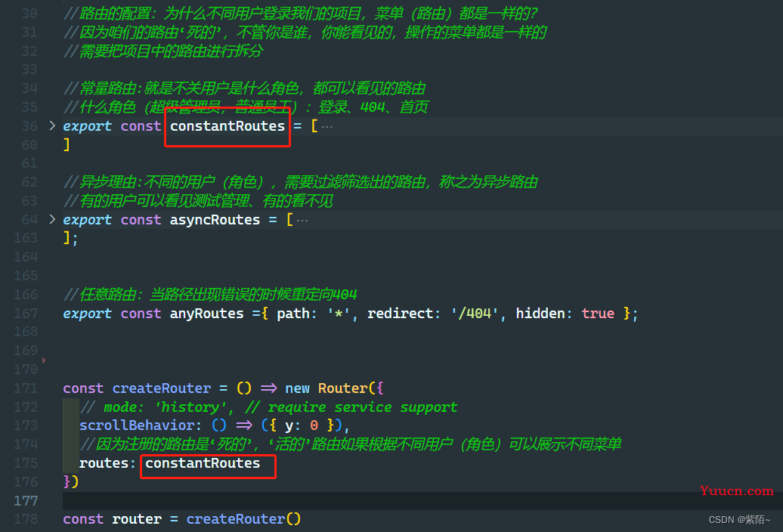Click line number 171 in the gutter
The image size is (783, 532).
[x=26, y=388]
